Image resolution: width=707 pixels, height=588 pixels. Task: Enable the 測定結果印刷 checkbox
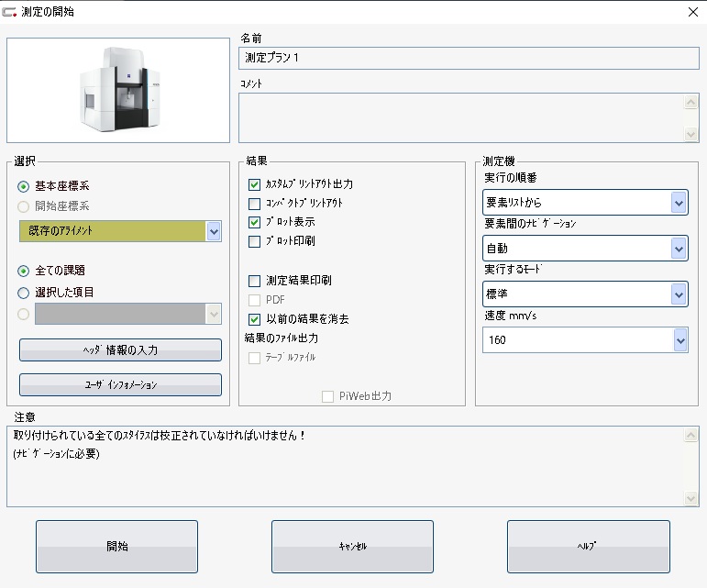[x=254, y=282]
